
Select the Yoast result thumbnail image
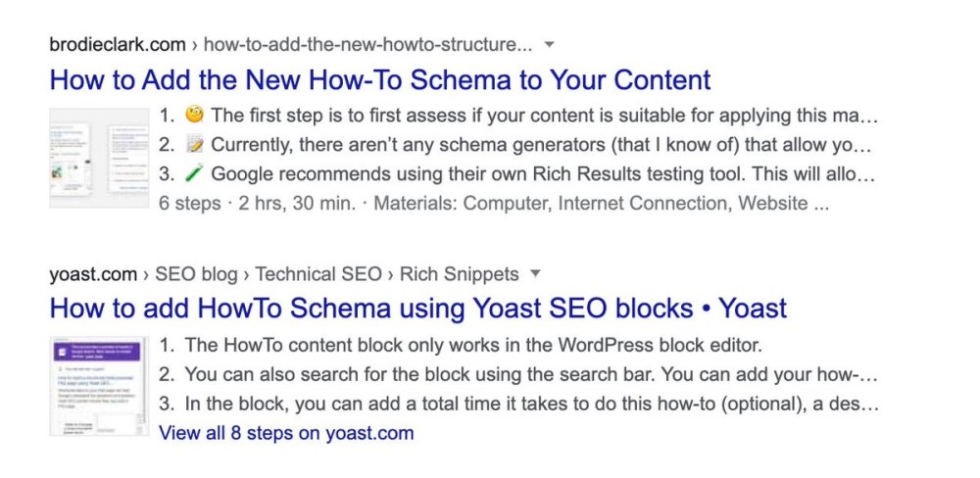(99, 386)
